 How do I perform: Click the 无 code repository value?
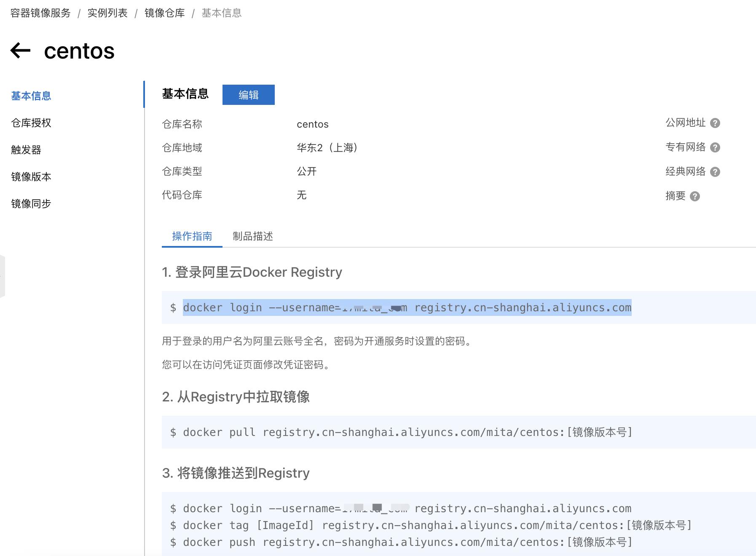(302, 195)
